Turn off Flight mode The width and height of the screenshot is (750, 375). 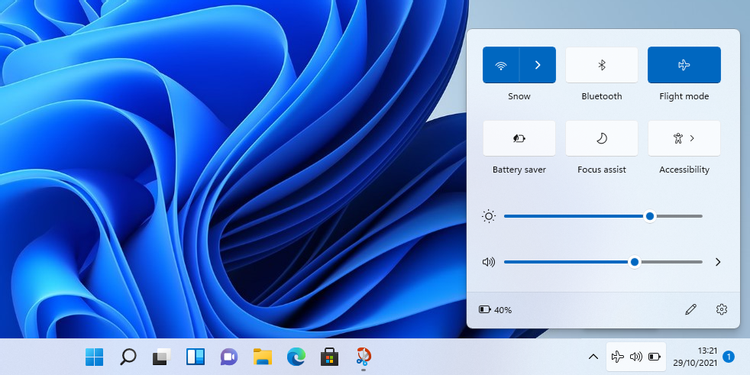[684, 65]
